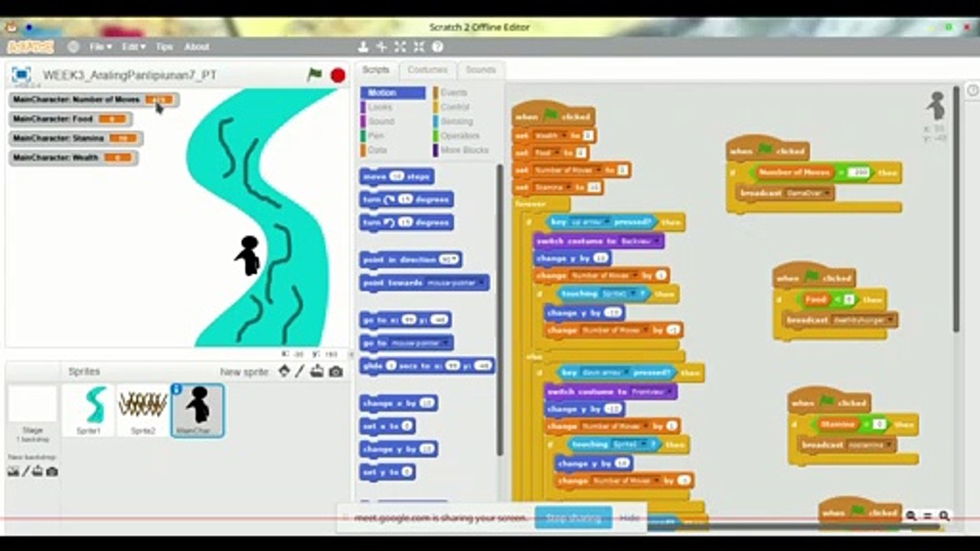The image size is (980, 551).
Task: Click Stop sharing in the Meet bar
Action: (573, 518)
